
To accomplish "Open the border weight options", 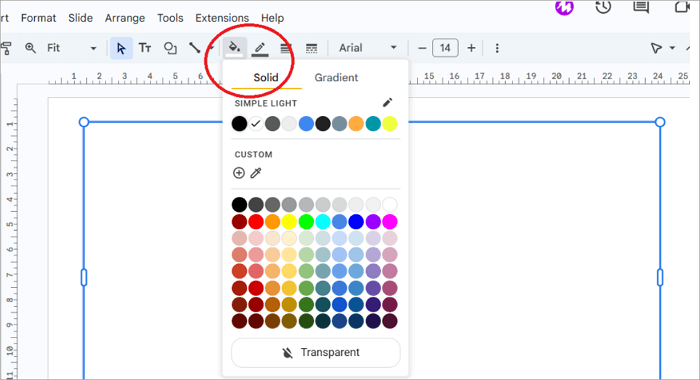I will [x=286, y=48].
